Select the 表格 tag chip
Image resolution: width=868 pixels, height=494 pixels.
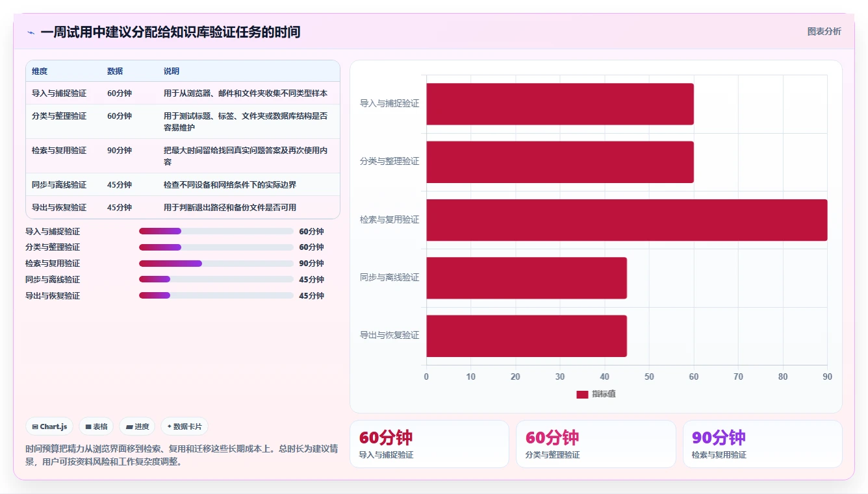pos(96,426)
